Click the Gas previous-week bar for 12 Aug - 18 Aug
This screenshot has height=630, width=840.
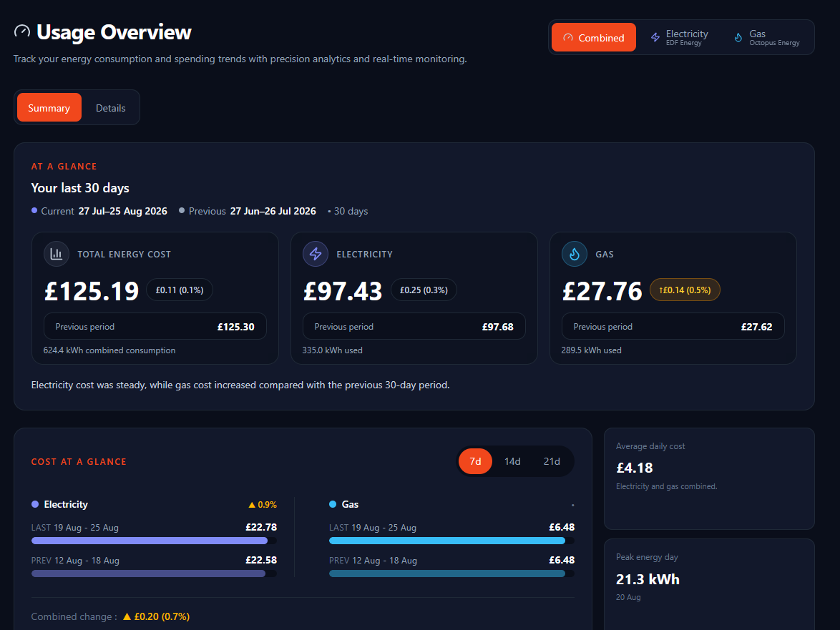451,574
